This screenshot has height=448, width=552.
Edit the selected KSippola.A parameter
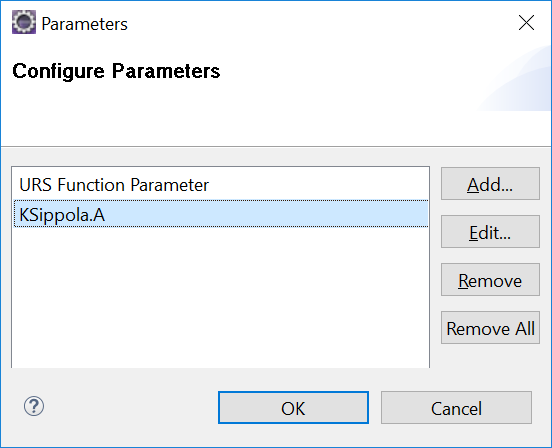click(x=490, y=232)
